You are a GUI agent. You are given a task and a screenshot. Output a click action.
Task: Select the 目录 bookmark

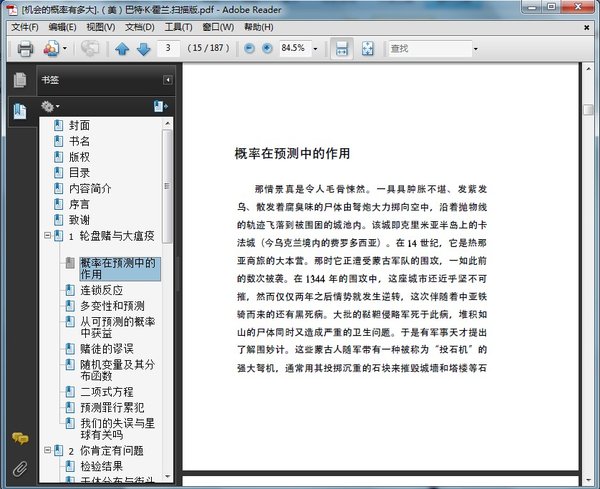pos(79,173)
